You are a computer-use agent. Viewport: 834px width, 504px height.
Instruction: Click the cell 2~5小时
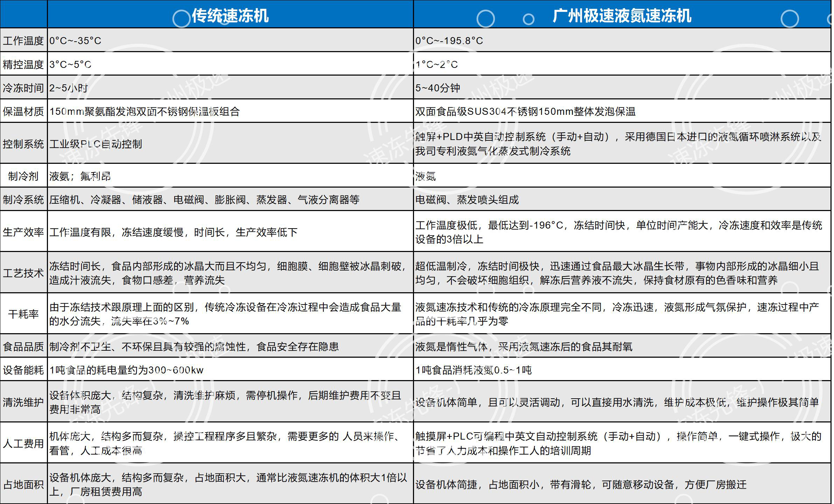[x=230, y=87]
